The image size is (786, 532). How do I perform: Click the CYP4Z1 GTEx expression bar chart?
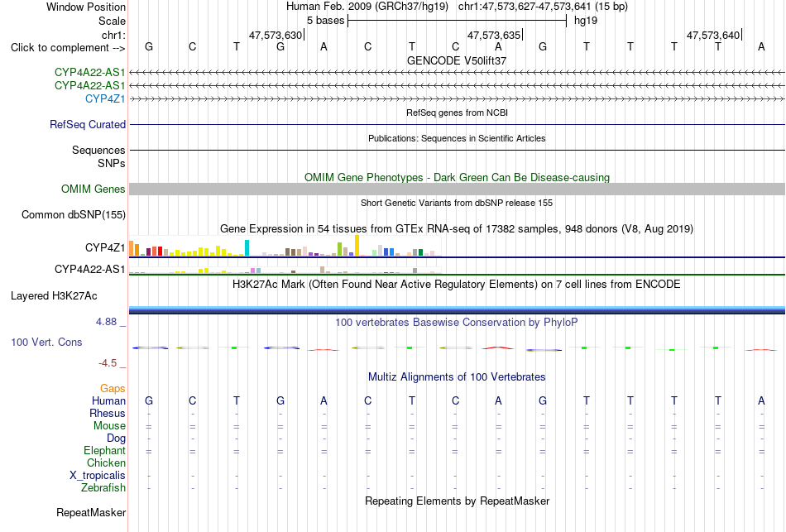tap(285, 246)
